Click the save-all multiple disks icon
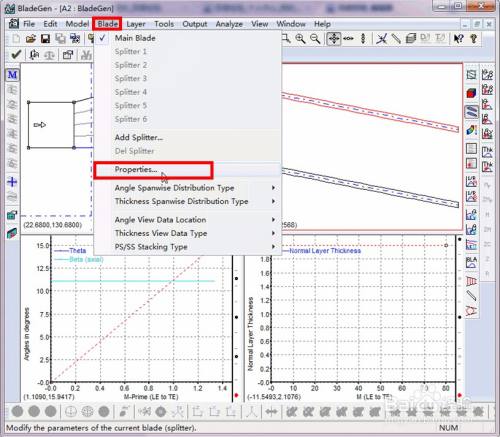Screen dimensions: 500x437 tap(60, 39)
